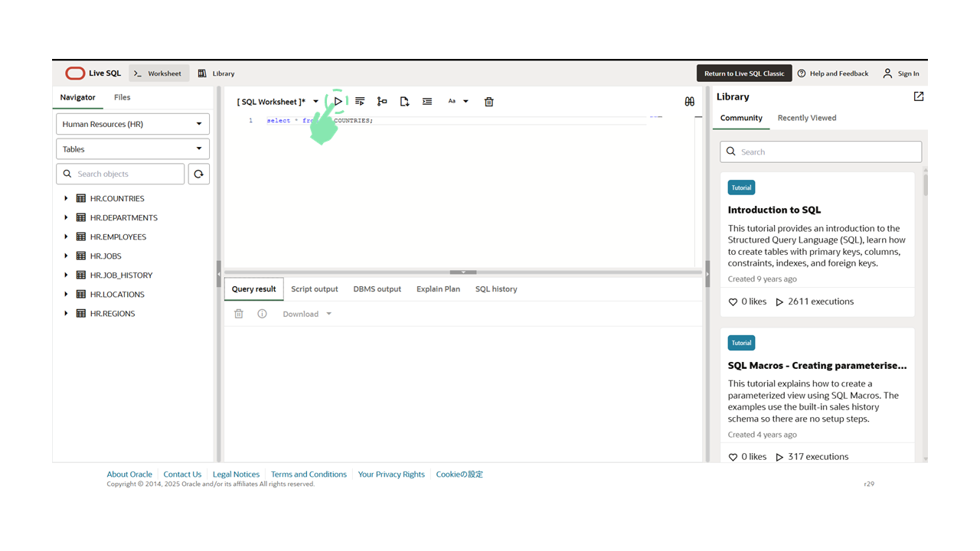The image size is (980, 551).
Task: Click the Library panel scrollbar
Action: click(x=926, y=184)
